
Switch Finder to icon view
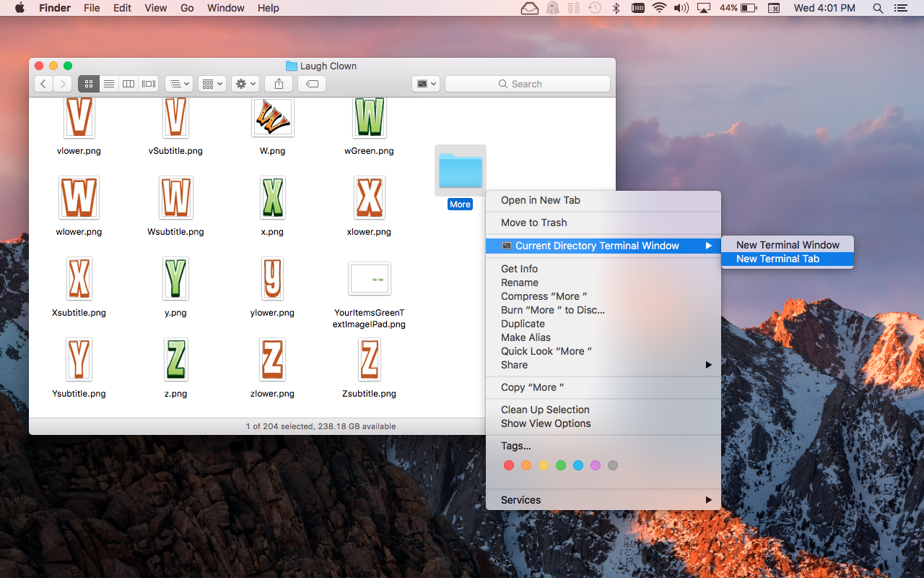click(89, 84)
